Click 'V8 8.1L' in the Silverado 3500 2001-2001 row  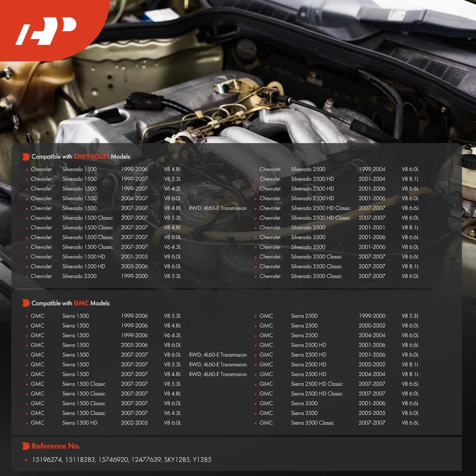[410, 228]
